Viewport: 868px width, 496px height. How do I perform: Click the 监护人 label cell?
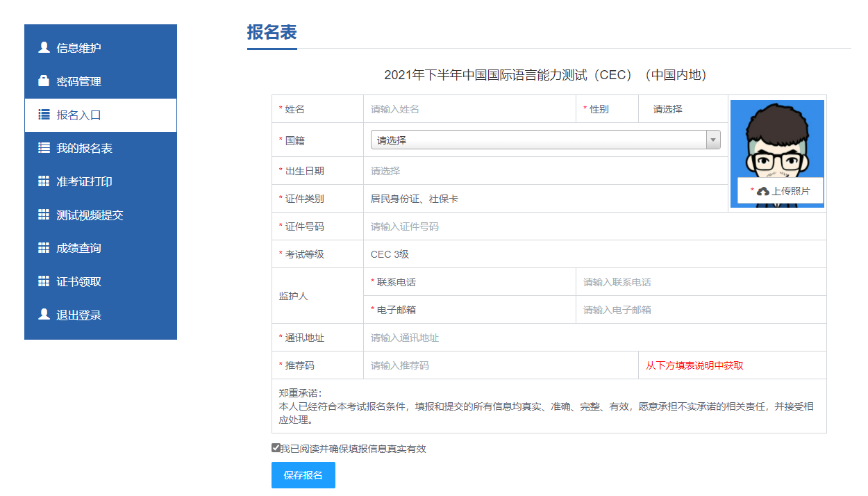click(317, 296)
